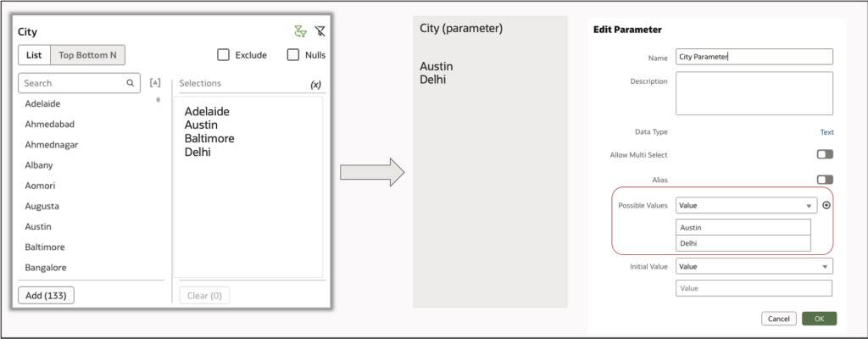Image resolution: width=868 pixels, height=339 pixels.
Task: Select Augusta in the city list
Action: pyautogui.click(x=42, y=206)
